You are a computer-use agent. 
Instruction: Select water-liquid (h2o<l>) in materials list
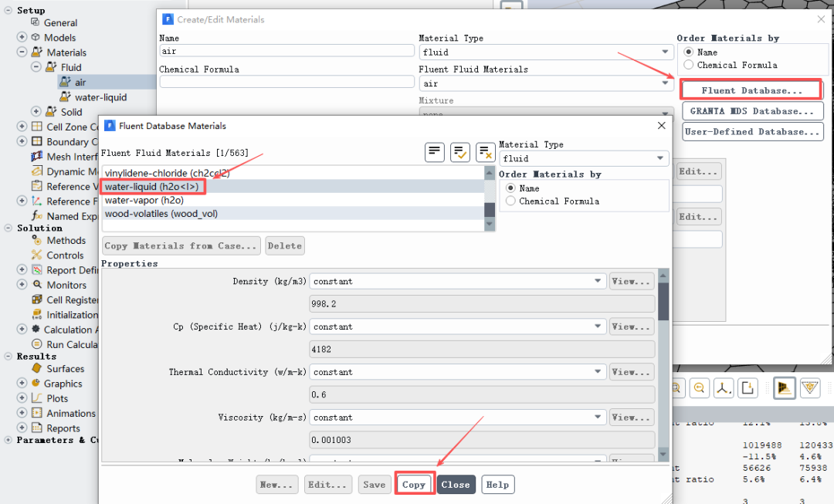coord(293,187)
